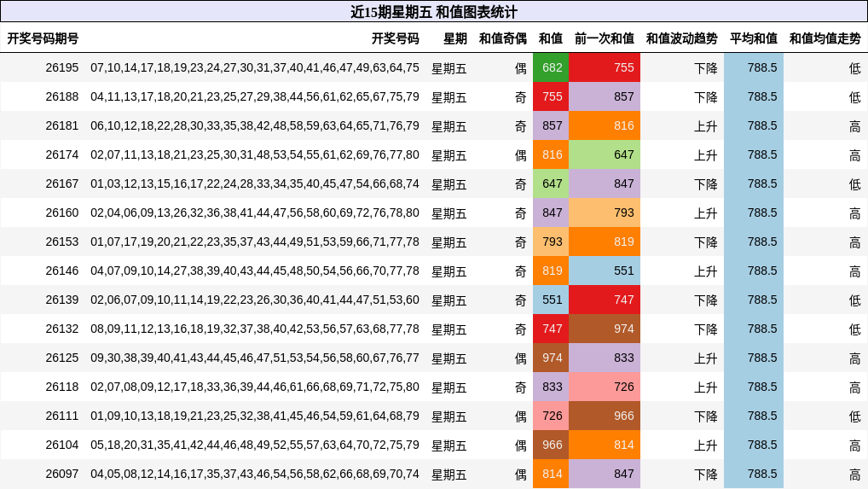This screenshot has height=489, width=868.
Task: Click the 开奖号码期号 column header
Action: pyautogui.click(x=43, y=38)
